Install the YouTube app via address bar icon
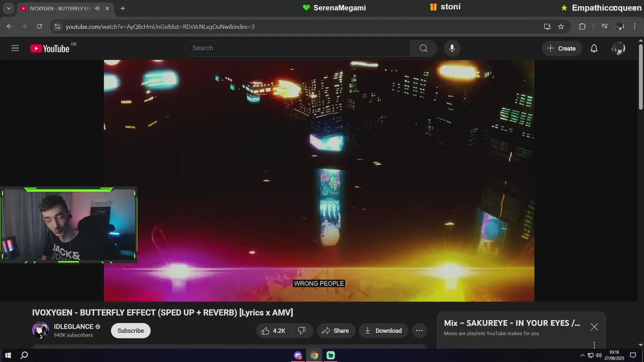Image resolution: width=644 pixels, height=362 pixels. click(547, 27)
